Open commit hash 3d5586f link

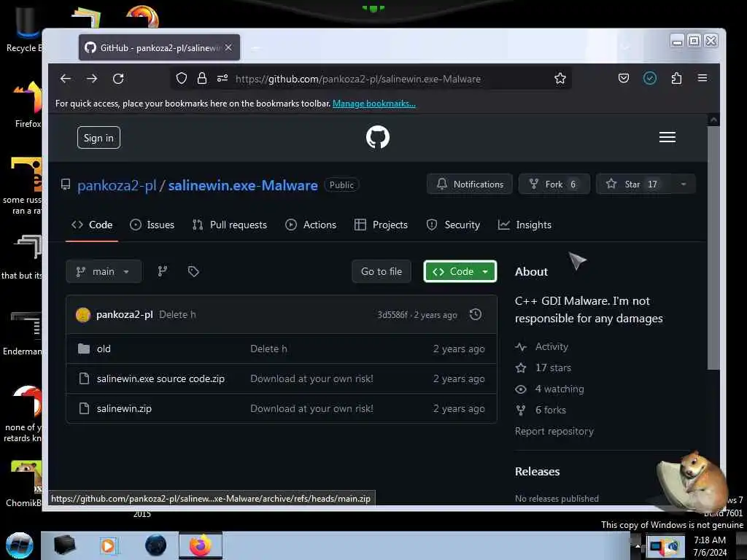pyautogui.click(x=392, y=315)
